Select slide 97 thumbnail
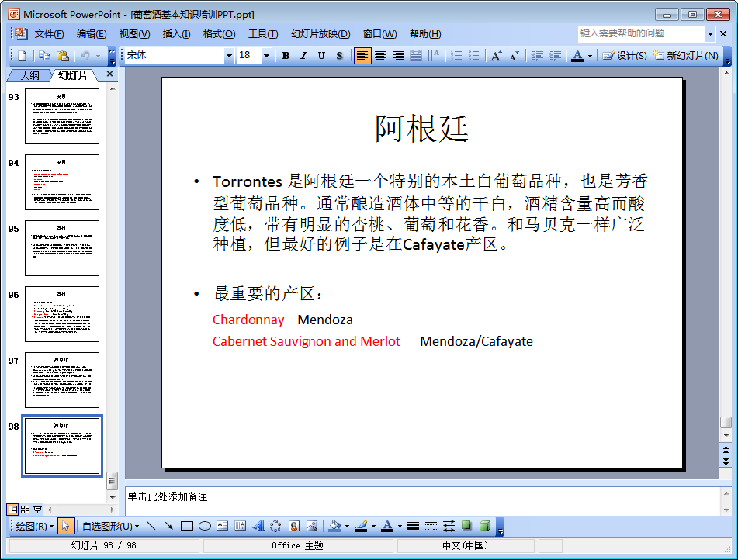This screenshot has height=560, width=738. coord(62,380)
